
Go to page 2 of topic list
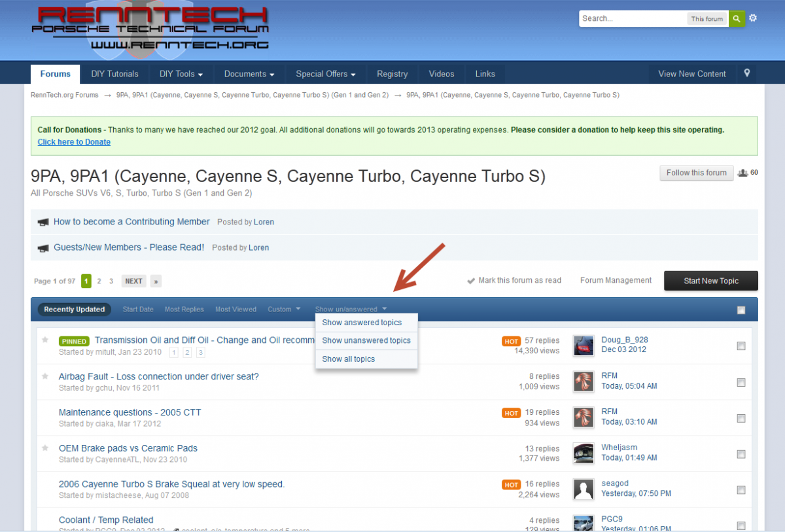pos(99,281)
